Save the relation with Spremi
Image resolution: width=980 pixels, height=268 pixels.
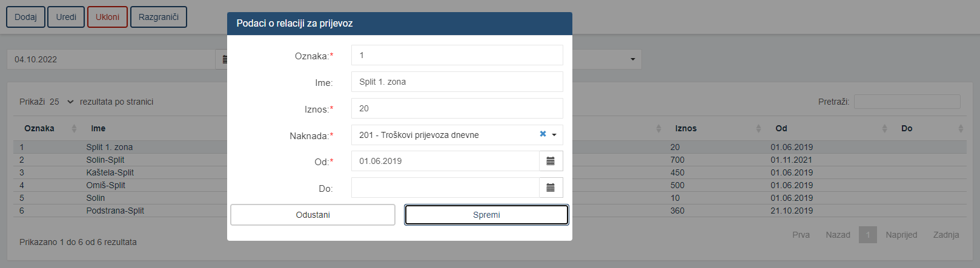(486, 215)
